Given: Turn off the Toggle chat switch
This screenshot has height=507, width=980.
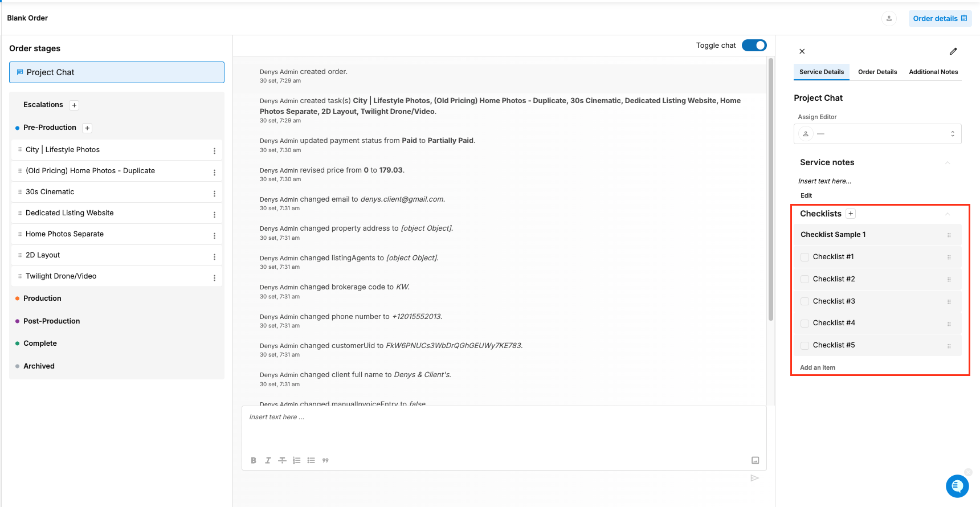Looking at the screenshot, I should coord(754,46).
